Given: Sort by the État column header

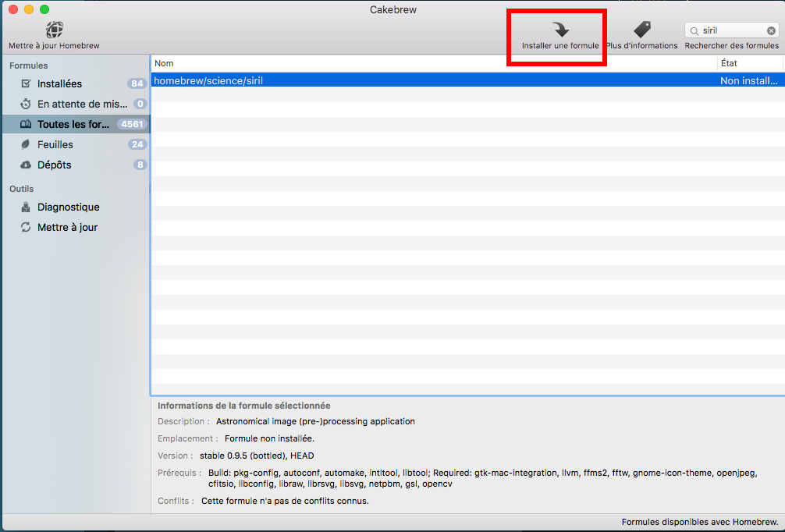Looking at the screenshot, I should [749, 63].
